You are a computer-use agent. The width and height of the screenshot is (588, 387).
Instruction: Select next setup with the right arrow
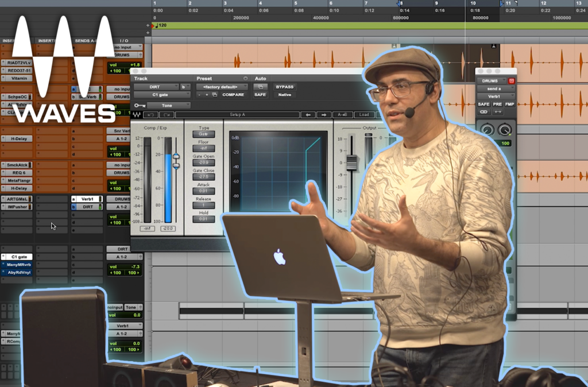[324, 115]
